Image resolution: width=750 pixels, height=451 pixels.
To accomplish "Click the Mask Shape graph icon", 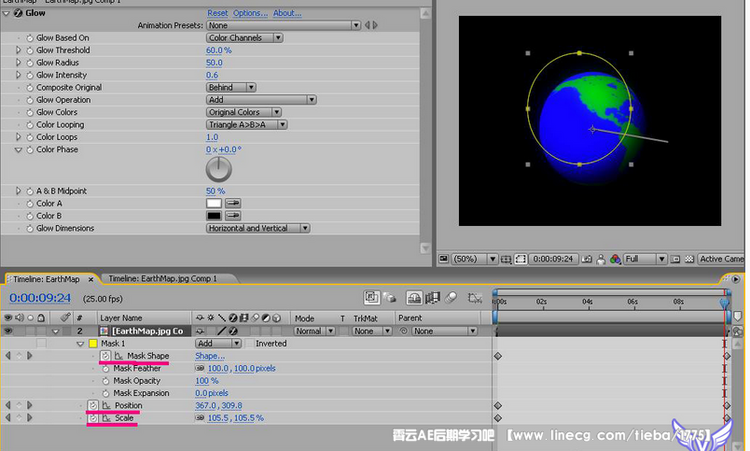I will [x=119, y=356].
